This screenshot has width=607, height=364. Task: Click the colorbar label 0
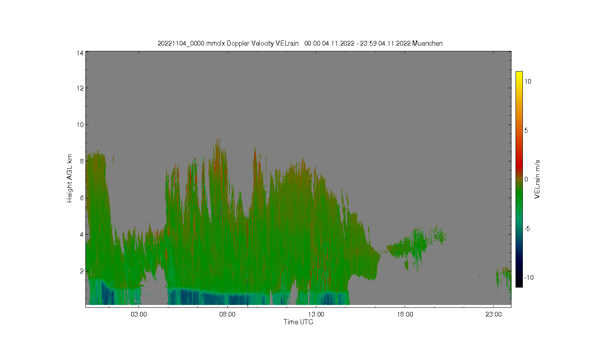pyautogui.click(x=526, y=179)
